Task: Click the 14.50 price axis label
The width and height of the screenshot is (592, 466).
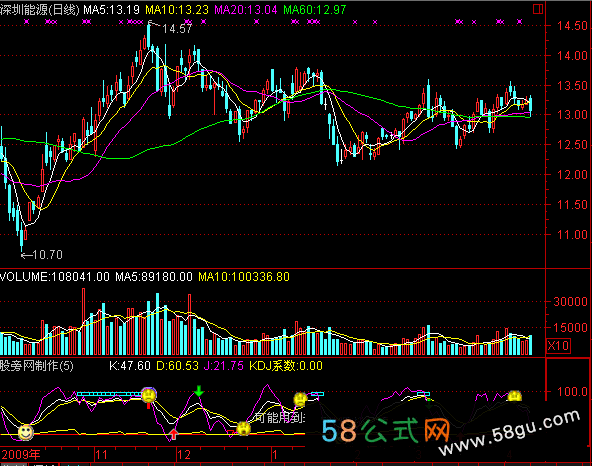Action: pos(572,26)
